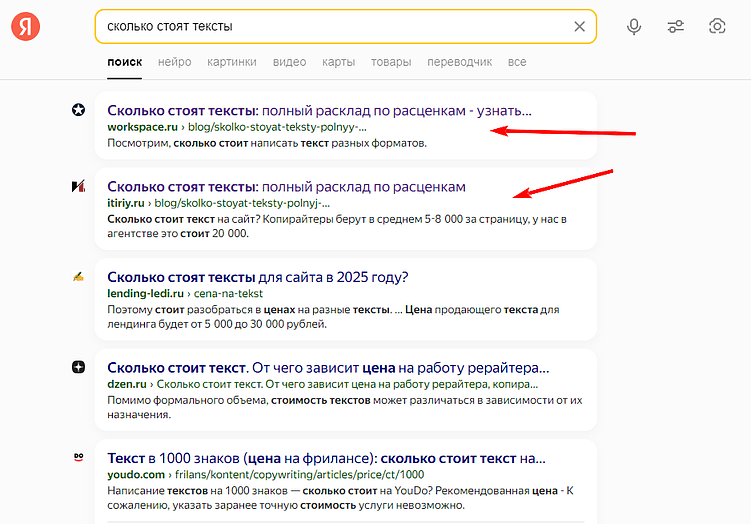Screen dimensions: 751x524
Task: Open itiriy.ru result title 'полный расклад по расценкам'
Action: 286,186
